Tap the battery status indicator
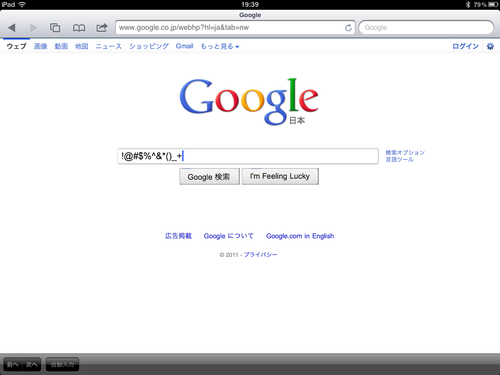Image resolution: width=500 pixels, height=375 pixels. pyautogui.click(x=493, y=4)
